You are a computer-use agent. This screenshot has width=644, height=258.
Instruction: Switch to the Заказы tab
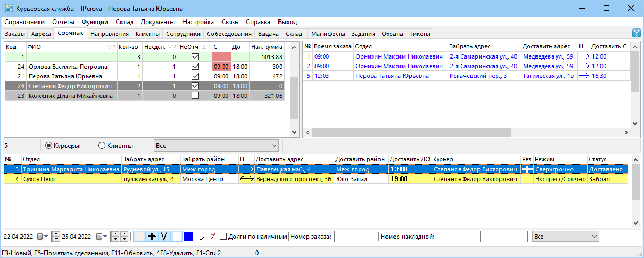click(15, 34)
